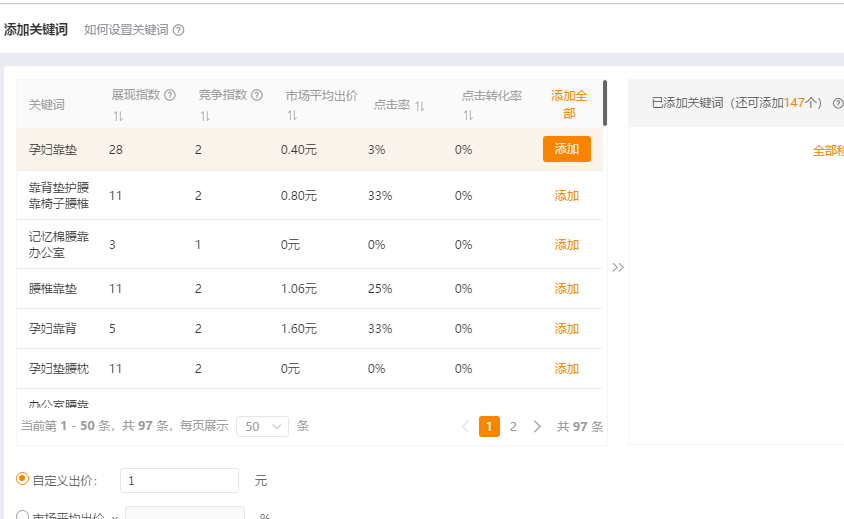Click 添加全部 to add all keywords
844x519 pixels.
(568, 104)
